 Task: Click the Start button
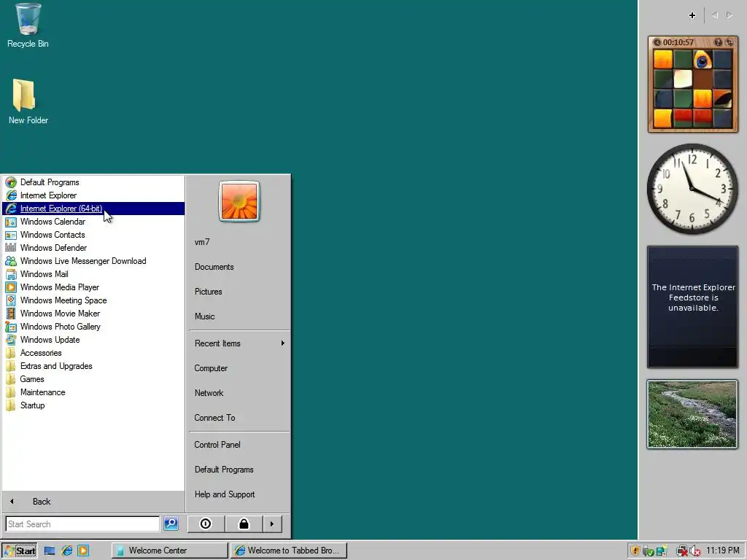pyautogui.click(x=20, y=551)
